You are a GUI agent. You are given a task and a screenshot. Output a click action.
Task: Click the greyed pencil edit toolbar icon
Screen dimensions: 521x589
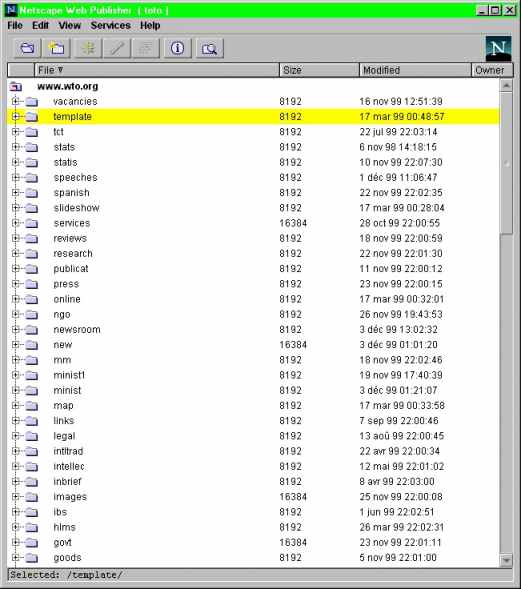coord(117,48)
